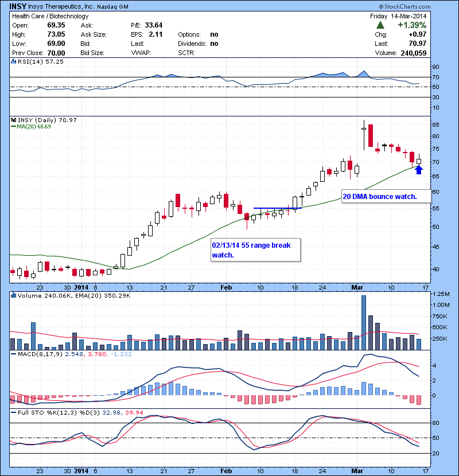Click the Feb label on the price chart axis
The image size is (459, 476).
click(226, 287)
